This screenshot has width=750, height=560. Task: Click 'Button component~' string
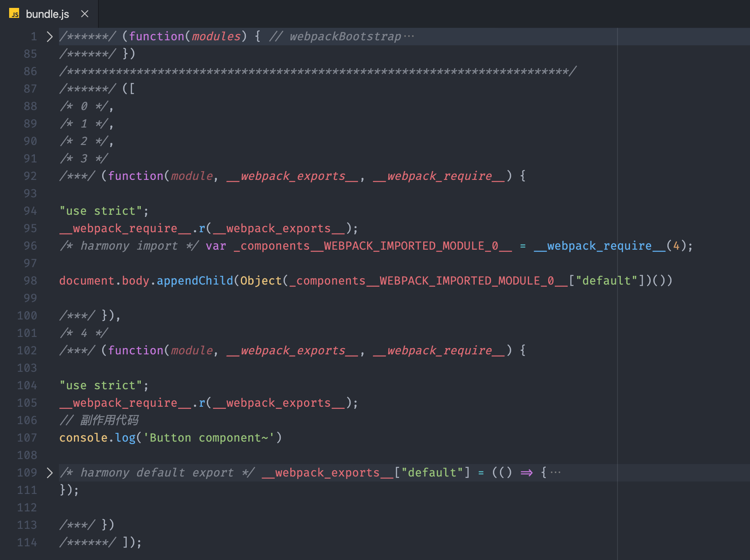point(209,438)
